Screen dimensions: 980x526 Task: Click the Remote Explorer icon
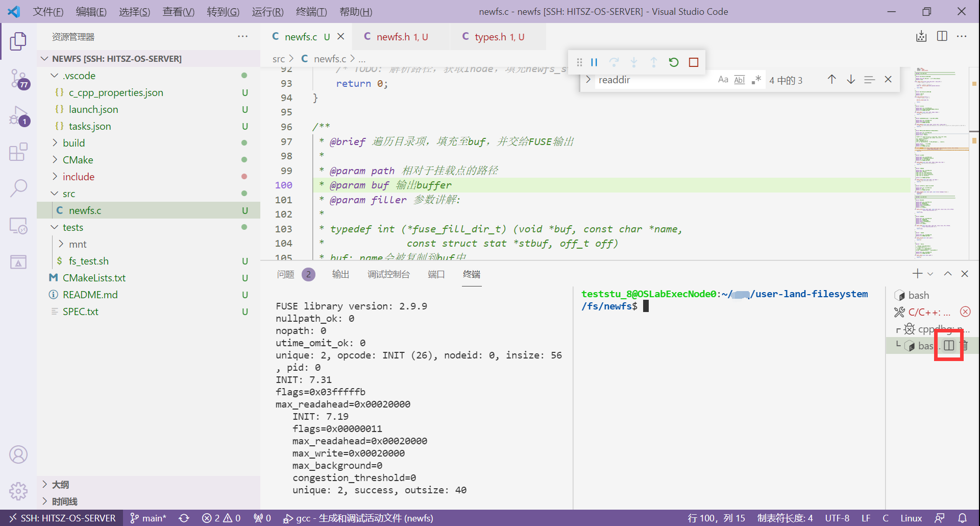[x=18, y=225]
